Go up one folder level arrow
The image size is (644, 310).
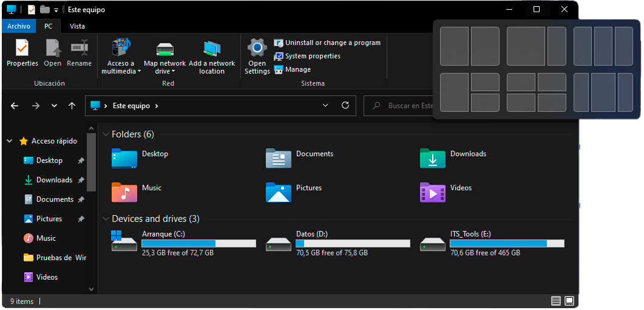72,106
